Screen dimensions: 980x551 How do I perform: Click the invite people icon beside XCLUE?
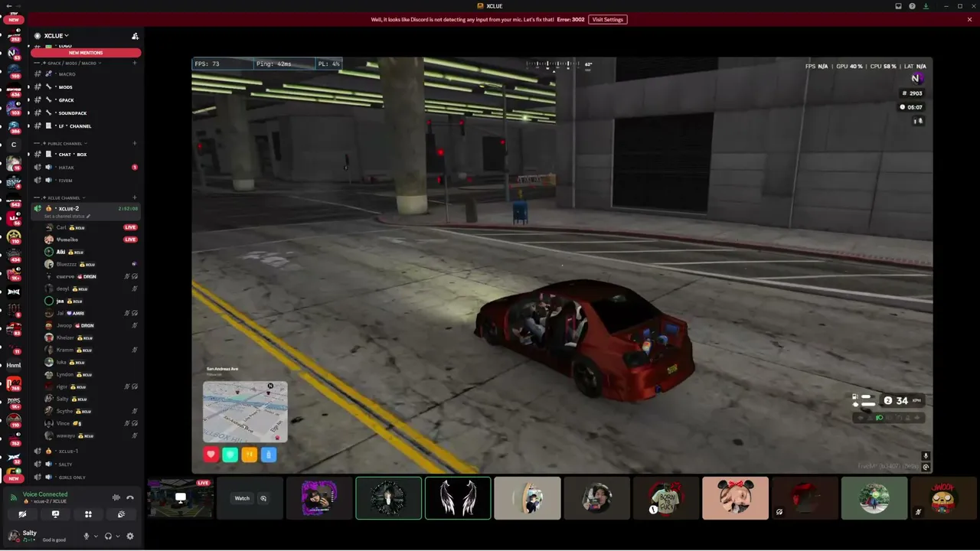coord(135,36)
